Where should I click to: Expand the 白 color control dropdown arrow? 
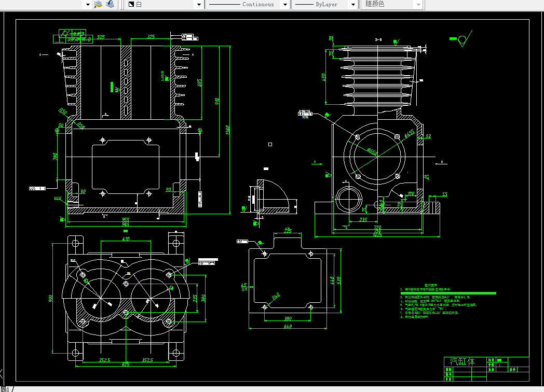coord(199,5)
